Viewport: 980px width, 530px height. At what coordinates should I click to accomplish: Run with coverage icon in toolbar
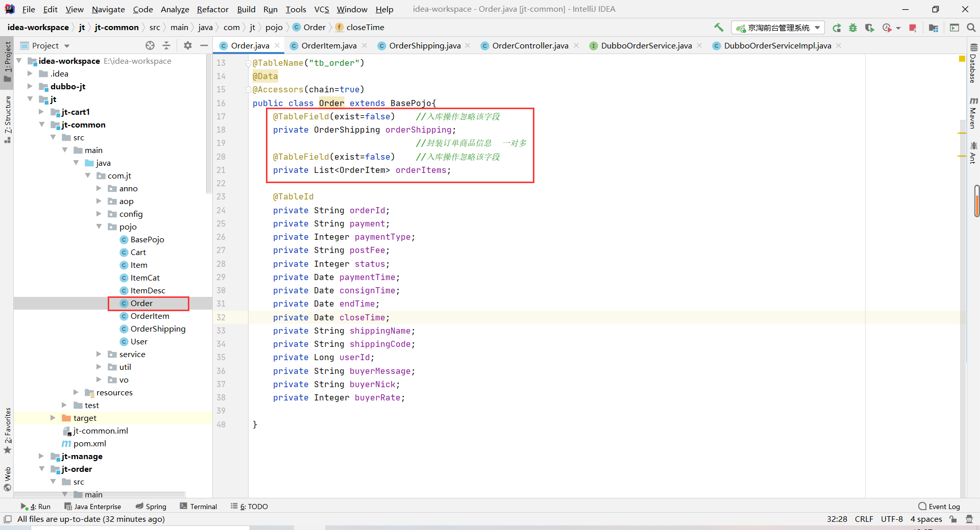(869, 28)
